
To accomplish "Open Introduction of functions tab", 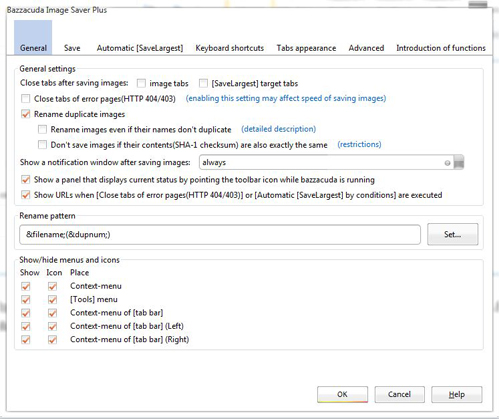I will coord(441,48).
